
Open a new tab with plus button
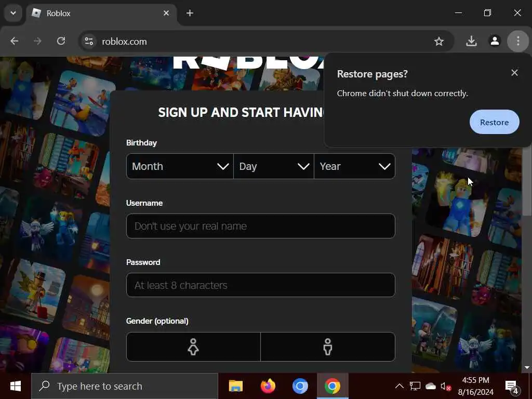click(190, 13)
